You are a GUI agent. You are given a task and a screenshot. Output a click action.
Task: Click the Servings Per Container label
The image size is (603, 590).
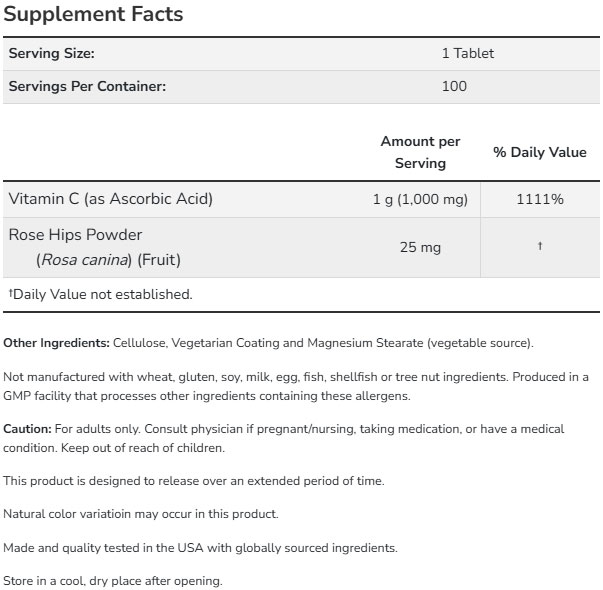tap(87, 86)
